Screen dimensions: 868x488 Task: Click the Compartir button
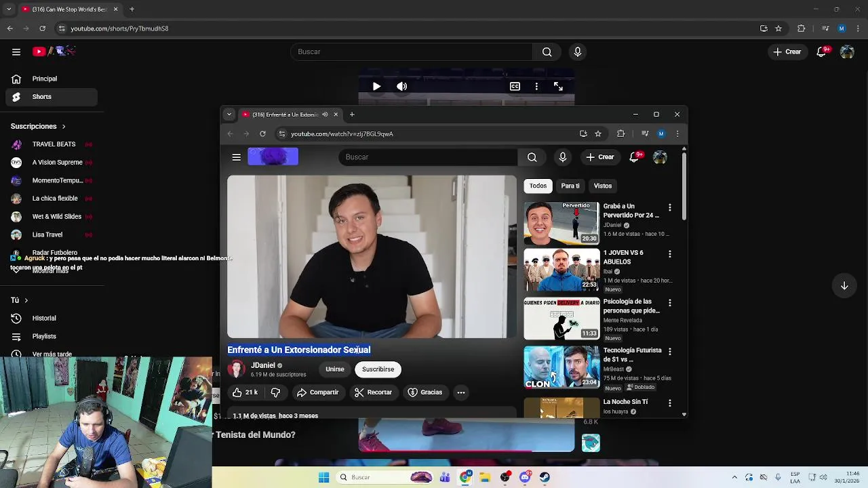(x=317, y=392)
